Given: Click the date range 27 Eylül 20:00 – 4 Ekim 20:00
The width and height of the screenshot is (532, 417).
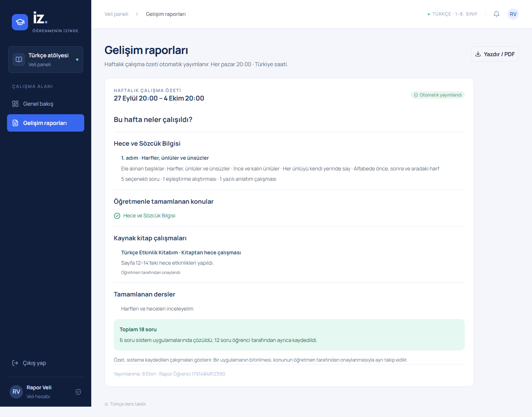Looking at the screenshot, I should pos(159,98).
